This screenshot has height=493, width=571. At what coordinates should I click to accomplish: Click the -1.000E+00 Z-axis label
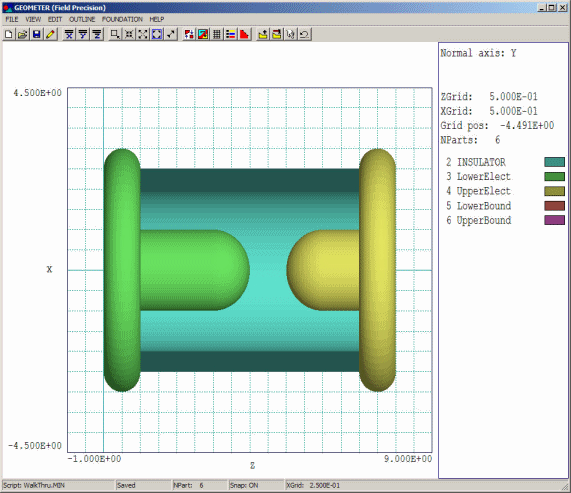(94, 459)
